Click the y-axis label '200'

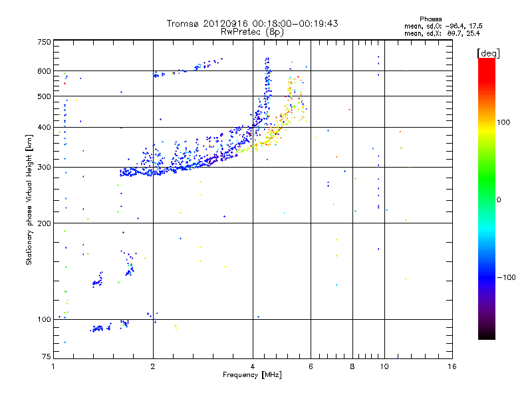coord(44,223)
